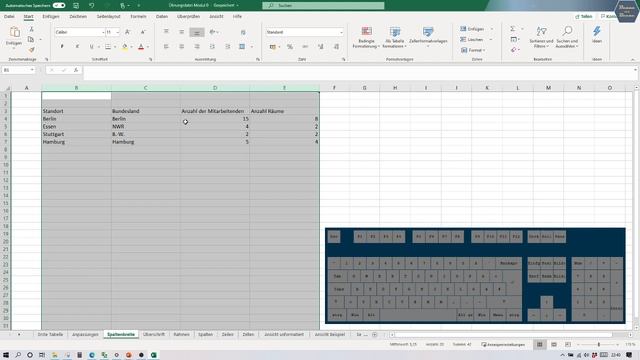Open Suchen und Auswählen
The image size is (640, 360).
(567, 38)
